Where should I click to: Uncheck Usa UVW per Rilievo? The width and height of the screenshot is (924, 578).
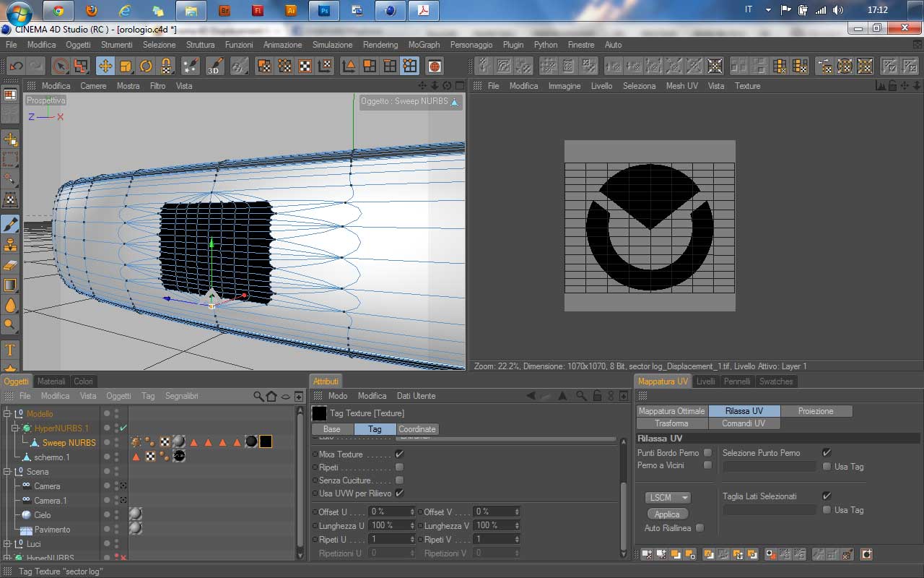399,493
